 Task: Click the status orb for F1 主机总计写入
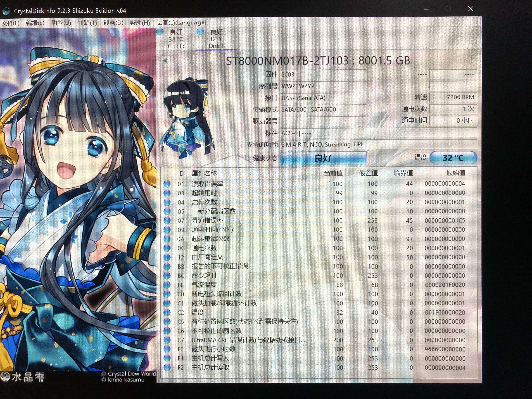coord(167,358)
